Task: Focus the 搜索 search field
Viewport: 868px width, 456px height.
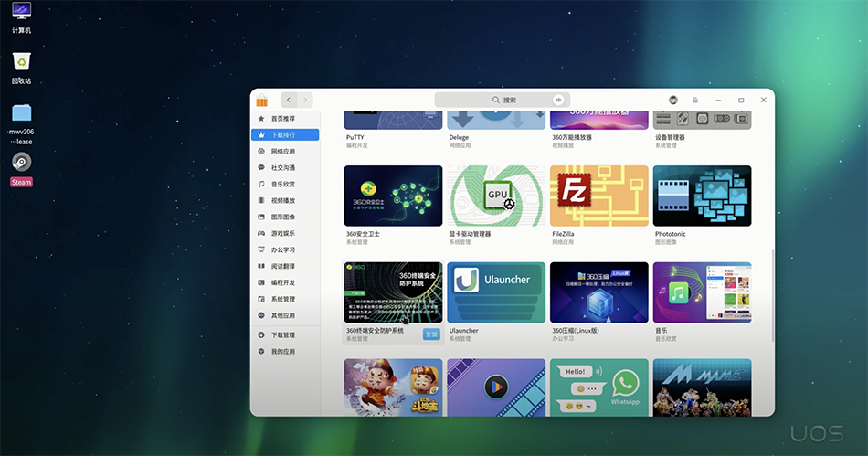Action: point(503,101)
